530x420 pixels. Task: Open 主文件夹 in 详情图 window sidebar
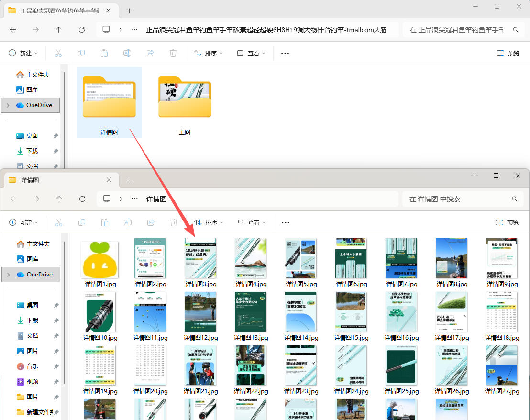pyautogui.click(x=33, y=243)
